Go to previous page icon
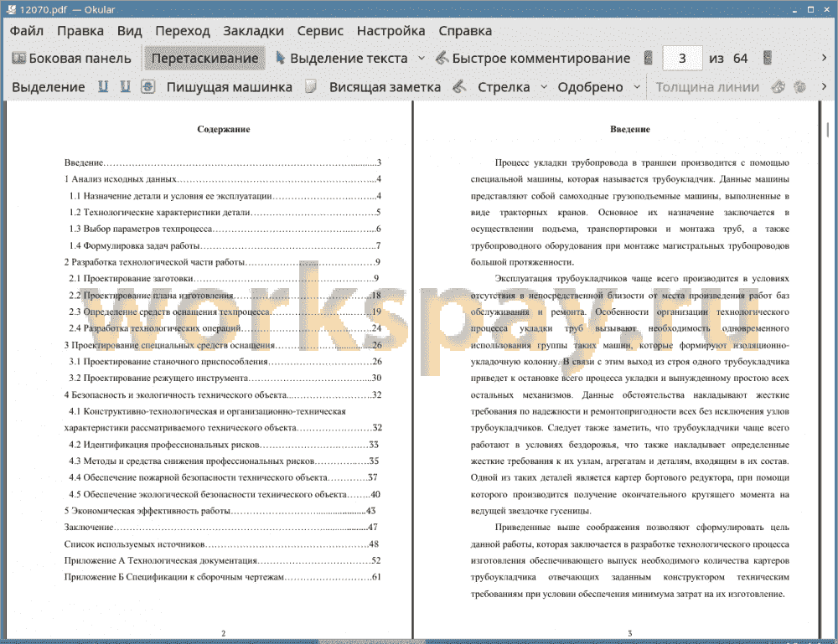Viewport: 838px width, 644px height. click(x=649, y=59)
